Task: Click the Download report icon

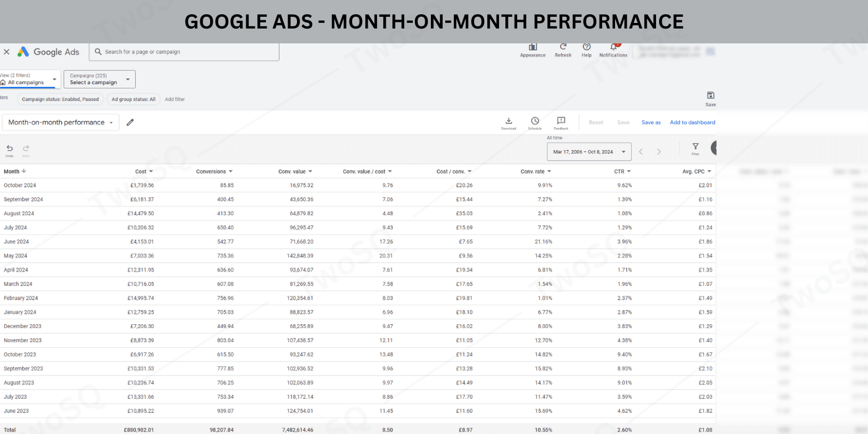Action: [x=508, y=121]
